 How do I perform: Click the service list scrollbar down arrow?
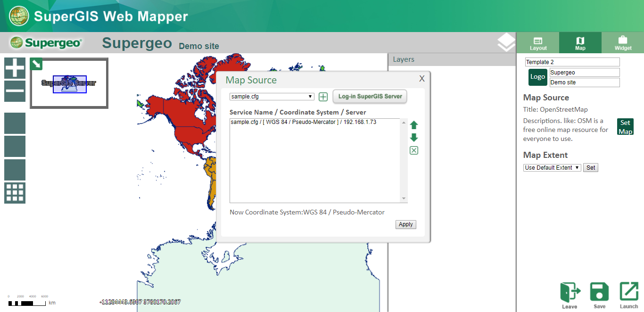click(x=404, y=198)
